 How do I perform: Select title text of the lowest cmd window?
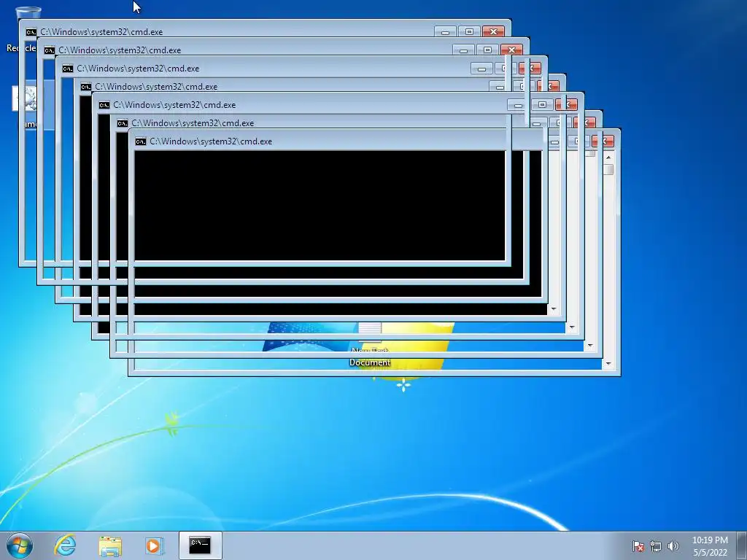tap(211, 141)
